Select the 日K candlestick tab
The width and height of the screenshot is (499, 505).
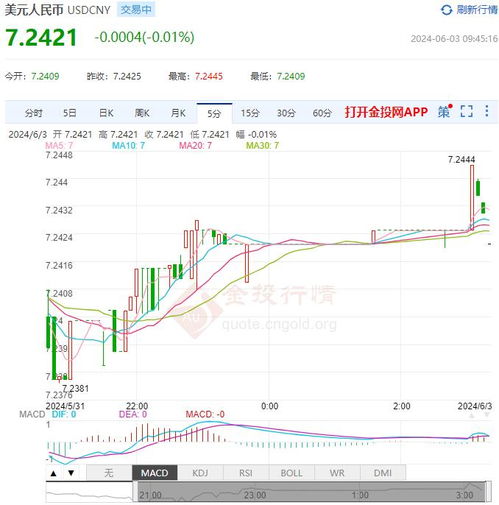click(x=106, y=113)
